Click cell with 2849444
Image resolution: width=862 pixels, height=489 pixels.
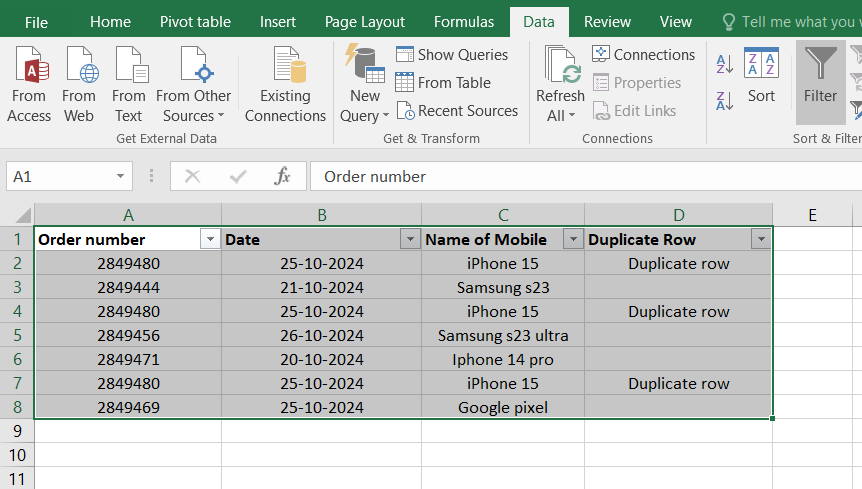tap(128, 287)
